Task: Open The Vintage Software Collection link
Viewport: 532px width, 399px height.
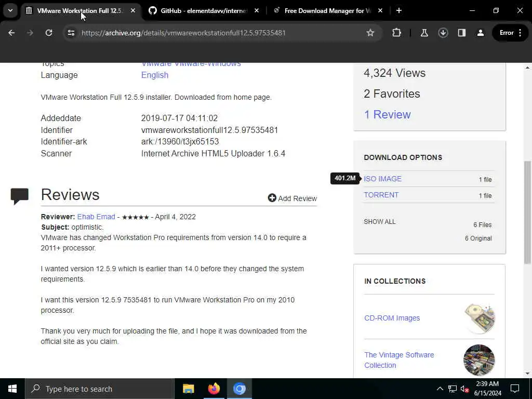Action: [399, 360]
